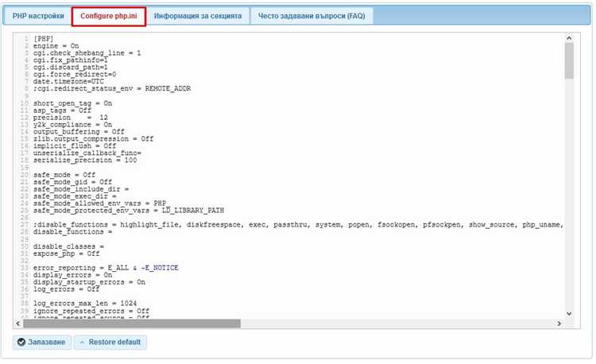Switch to the Configure php.ini tab
Viewport: 596px width, 364px height.
[109, 17]
